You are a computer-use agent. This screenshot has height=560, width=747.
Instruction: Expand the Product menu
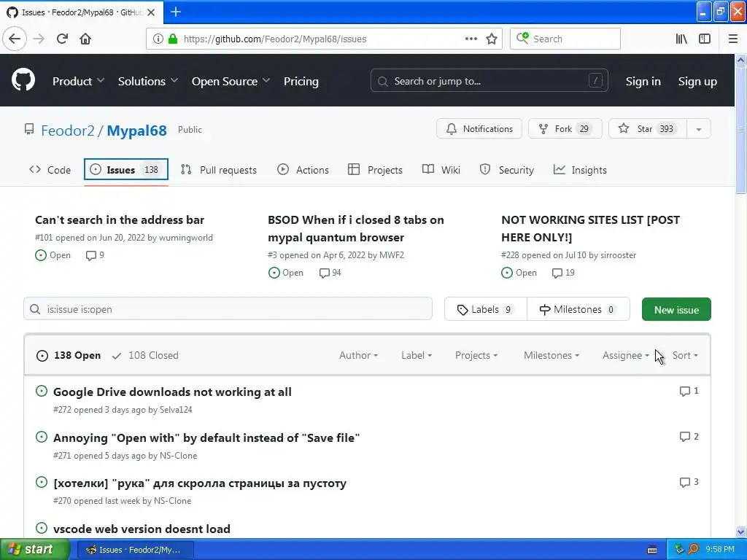[x=78, y=82]
